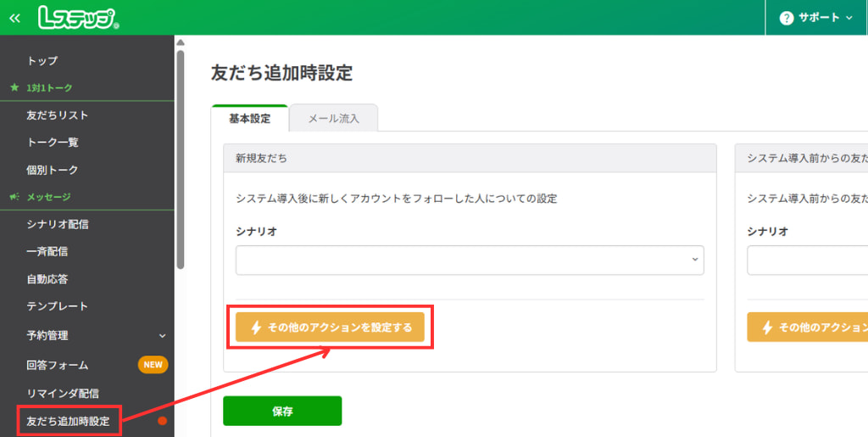Click the Lステップ logo

click(79, 18)
